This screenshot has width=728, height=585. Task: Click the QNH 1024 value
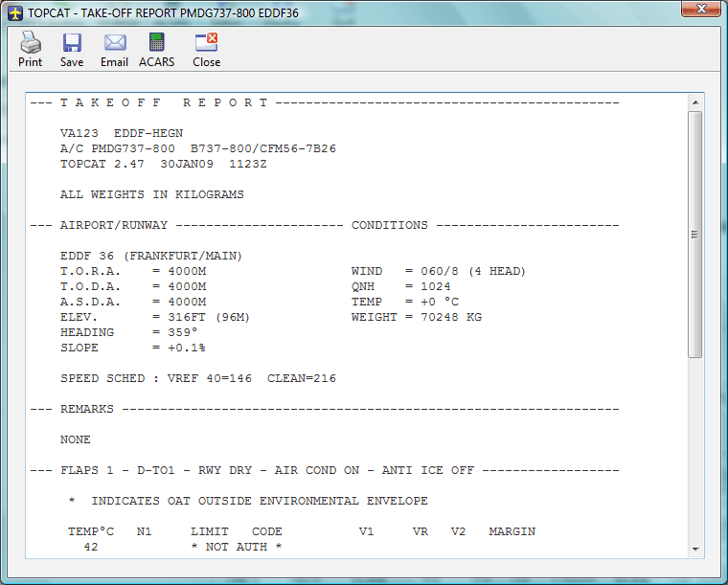click(436, 286)
